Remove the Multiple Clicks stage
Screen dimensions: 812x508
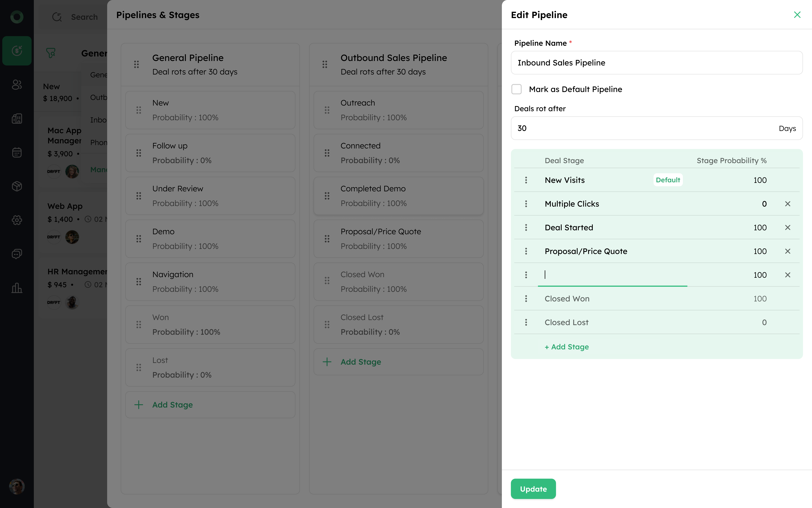pyautogui.click(x=788, y=204)
